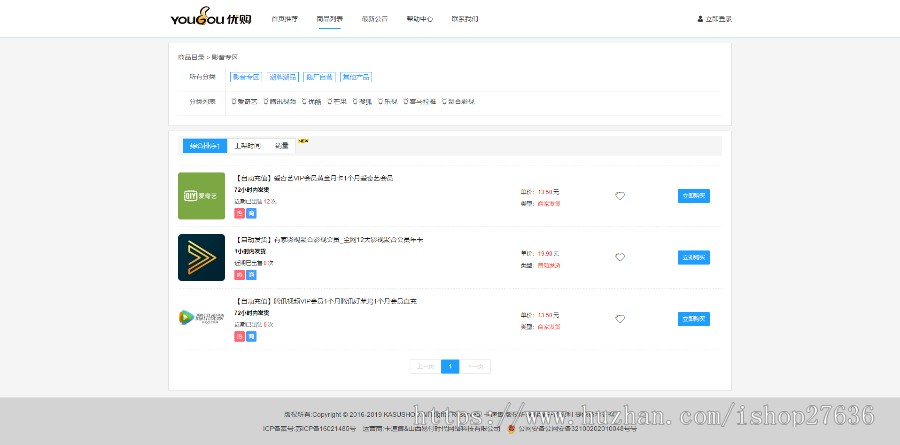Select 商品列表 in the top navigation

330,19
